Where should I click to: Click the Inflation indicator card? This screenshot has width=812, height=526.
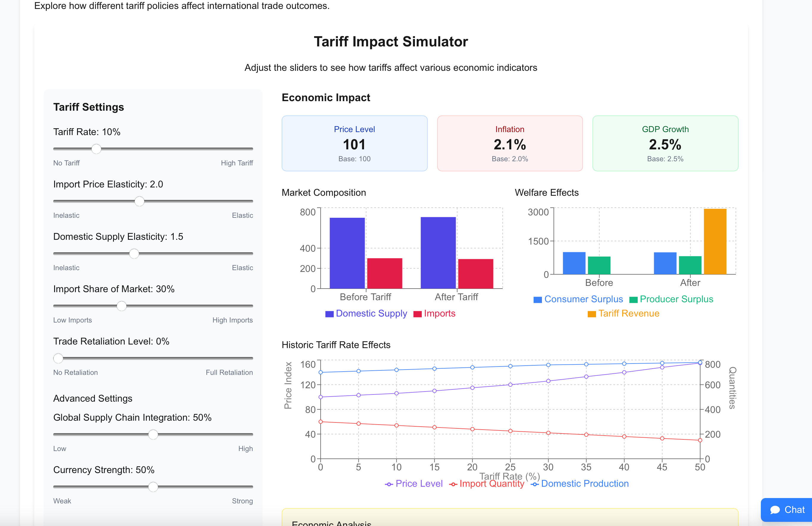[510, 143]
